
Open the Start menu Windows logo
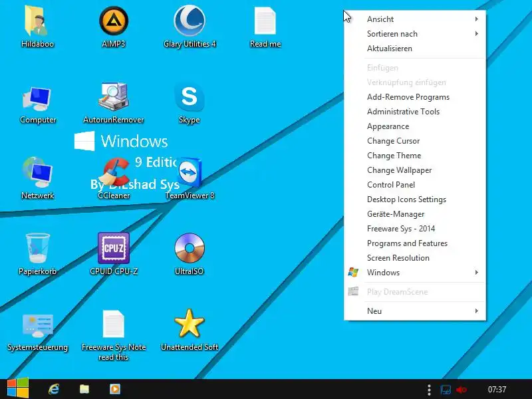[x=18, y=388]
